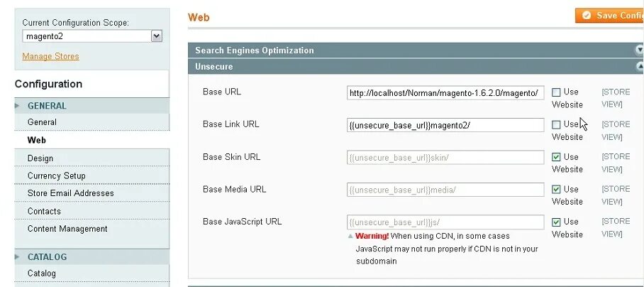
Task: Click the Save Config button
Action: click(x=609, y=16)
